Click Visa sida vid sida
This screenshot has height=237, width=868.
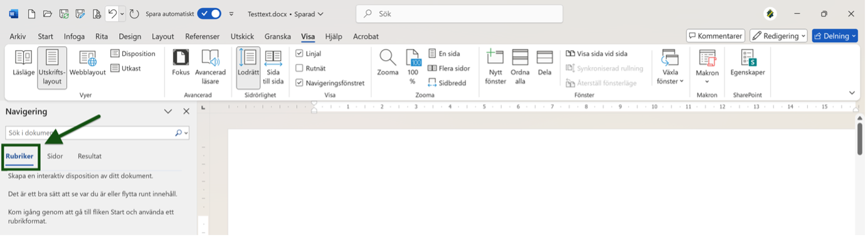tap(596, 54)
